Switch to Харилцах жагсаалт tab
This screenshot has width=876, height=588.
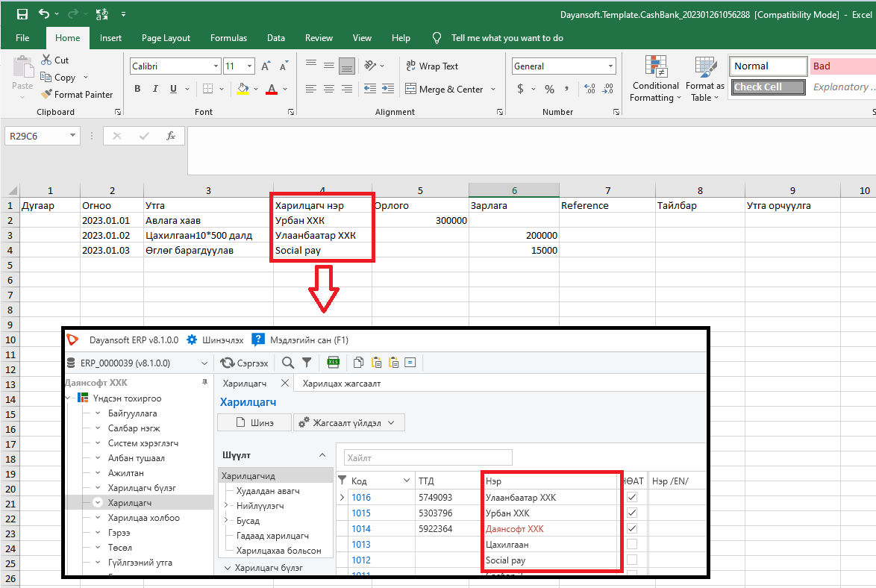(x=341, y=384)
